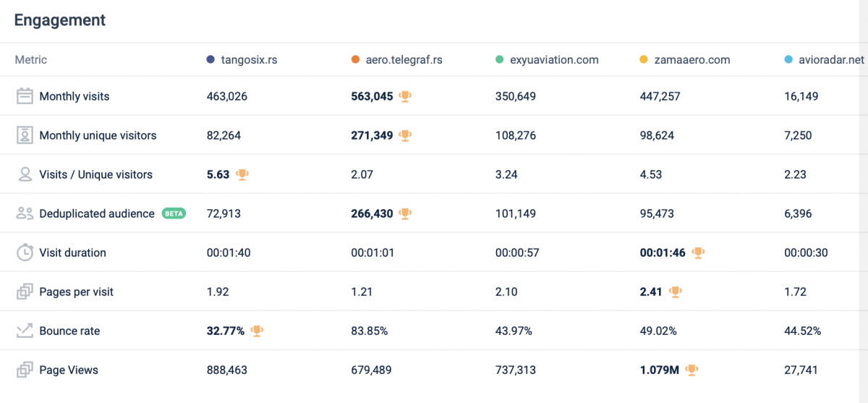Click the BETA badge beside Deduplicated audience
The width and height of the screenshot is (868, 403).
tap(174, 213)
